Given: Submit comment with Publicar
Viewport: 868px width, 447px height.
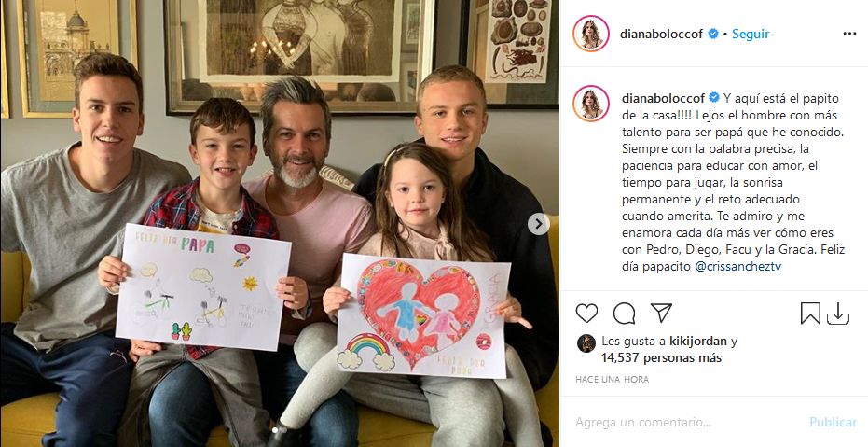Looking at the screenshot, I should point(834,422).
